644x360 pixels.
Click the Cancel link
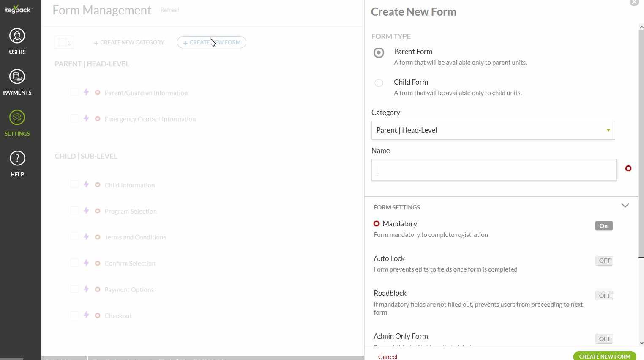(387, 357)
